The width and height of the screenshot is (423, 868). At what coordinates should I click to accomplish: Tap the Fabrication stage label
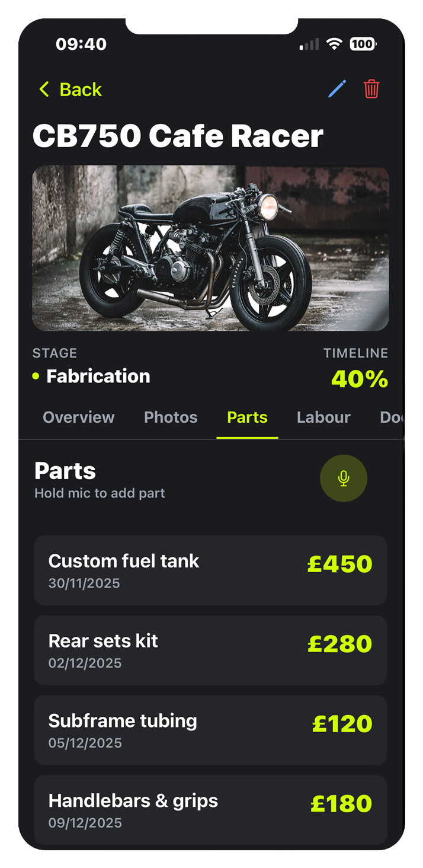(x=98, y=376)
